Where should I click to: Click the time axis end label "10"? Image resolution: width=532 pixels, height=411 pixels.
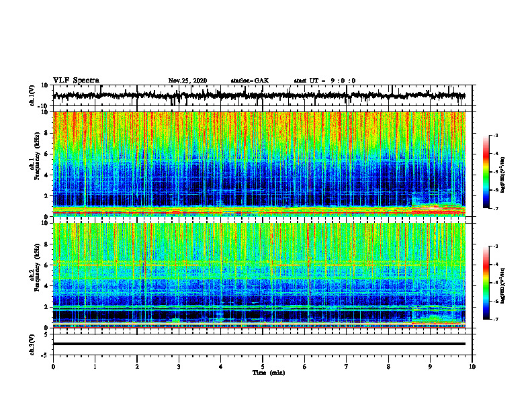[472, 367]
